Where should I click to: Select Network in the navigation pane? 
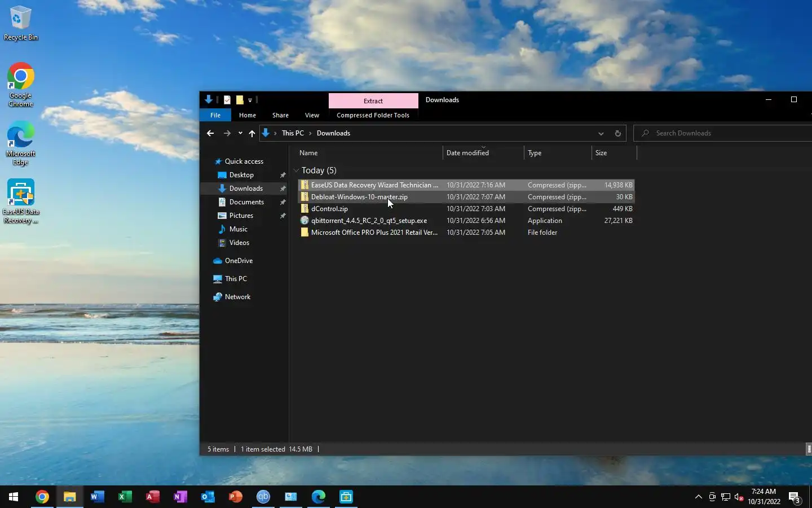click(237, 297)
